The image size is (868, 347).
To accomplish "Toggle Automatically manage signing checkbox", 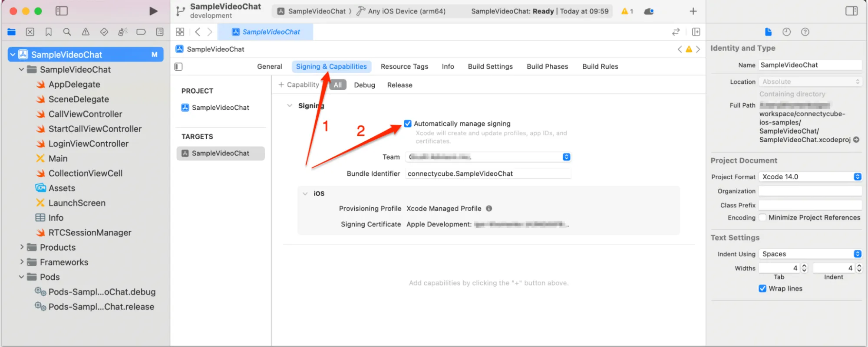I will click(408, 124).
